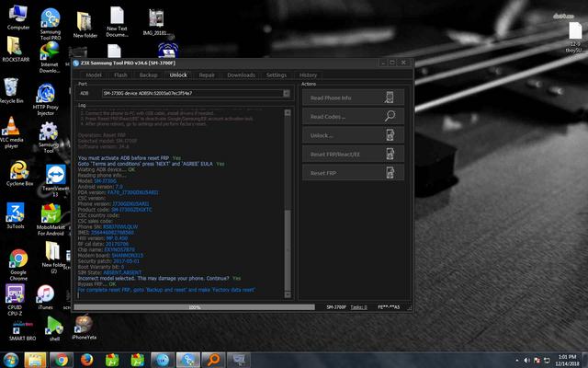The width and height of the screenshot is (588, 368).
Task: Click the FE**-**A5 status bar text
Action: (389, 307)
